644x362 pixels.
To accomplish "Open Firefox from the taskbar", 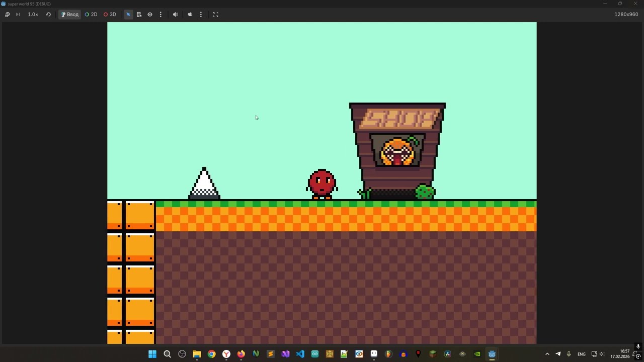I will point(241,354).
